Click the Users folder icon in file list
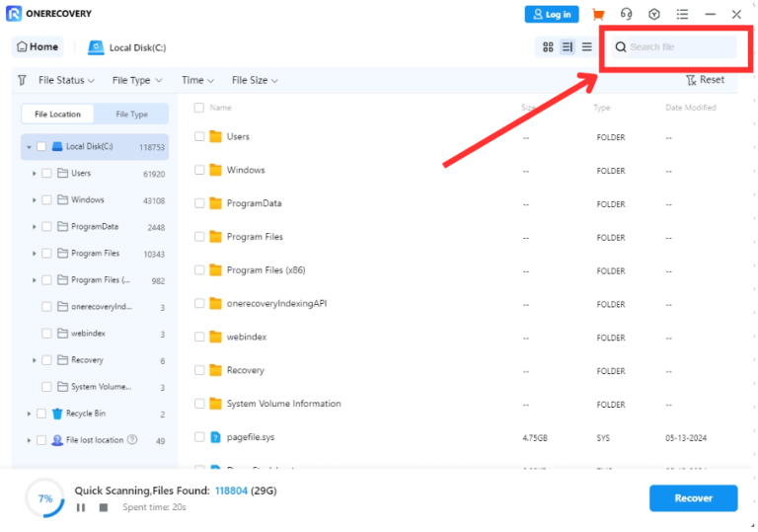 215,137
